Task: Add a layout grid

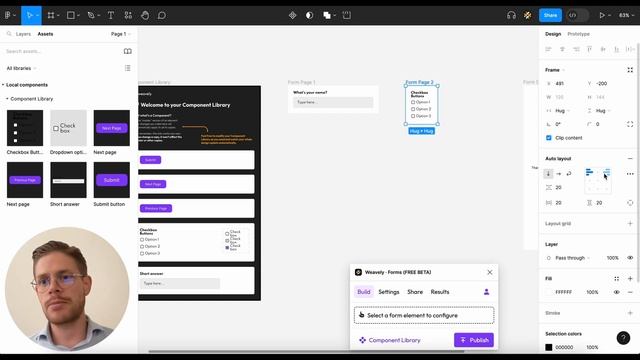Action: pyautogui.click(x=630, y=224)
